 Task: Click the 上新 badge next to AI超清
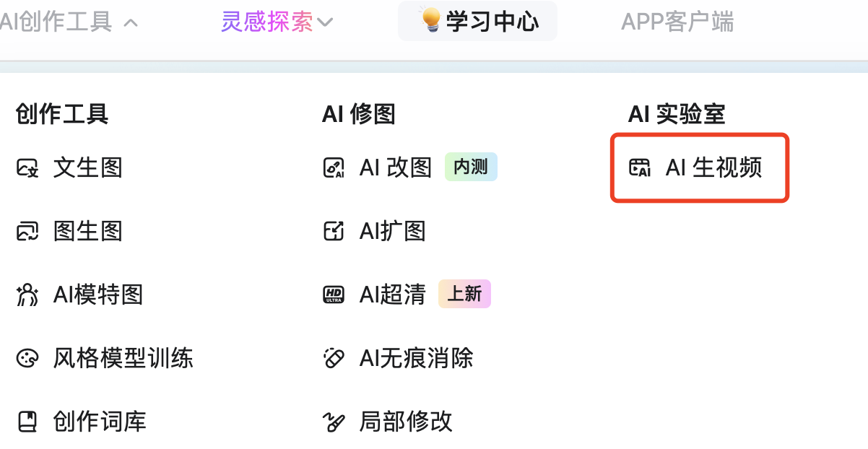[x=464, y=295]
